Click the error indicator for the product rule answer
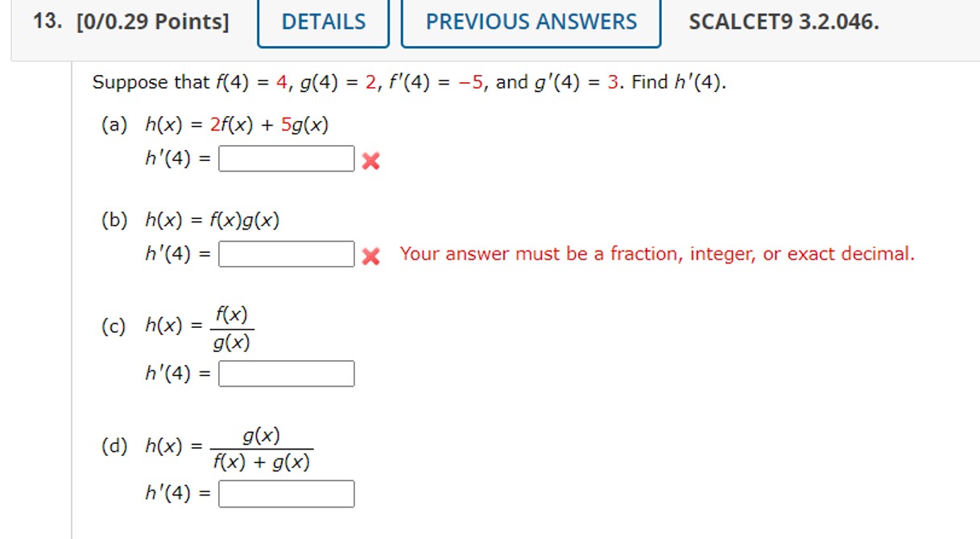 tap(370, 254)
